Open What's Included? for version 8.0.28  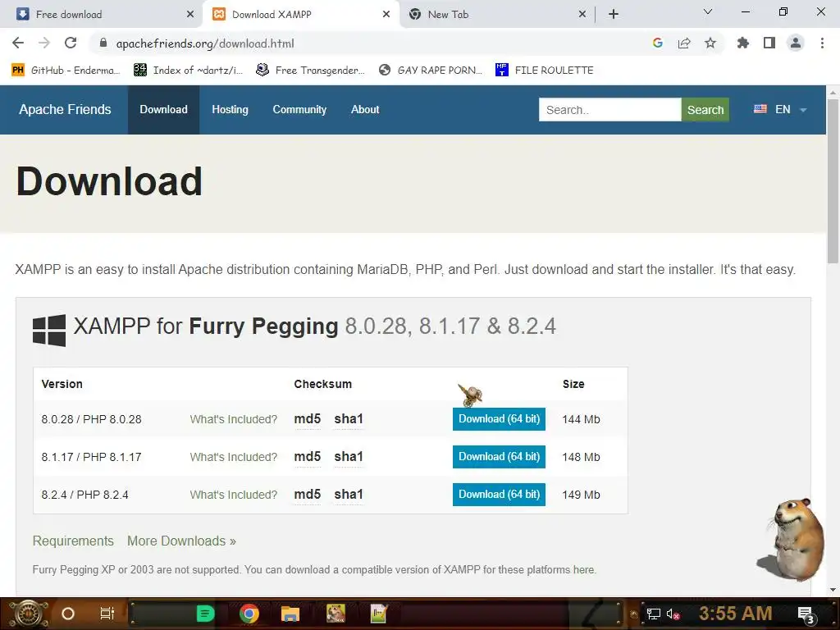(x=234, y=419)
